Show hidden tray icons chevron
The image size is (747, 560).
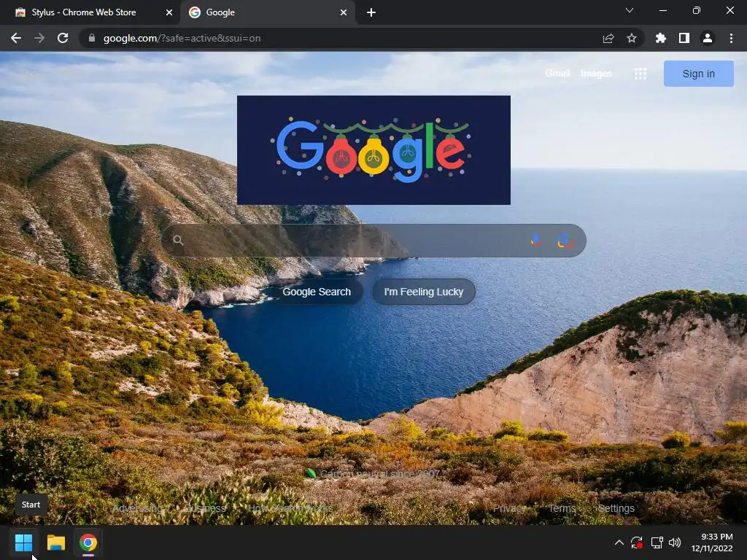619,542
